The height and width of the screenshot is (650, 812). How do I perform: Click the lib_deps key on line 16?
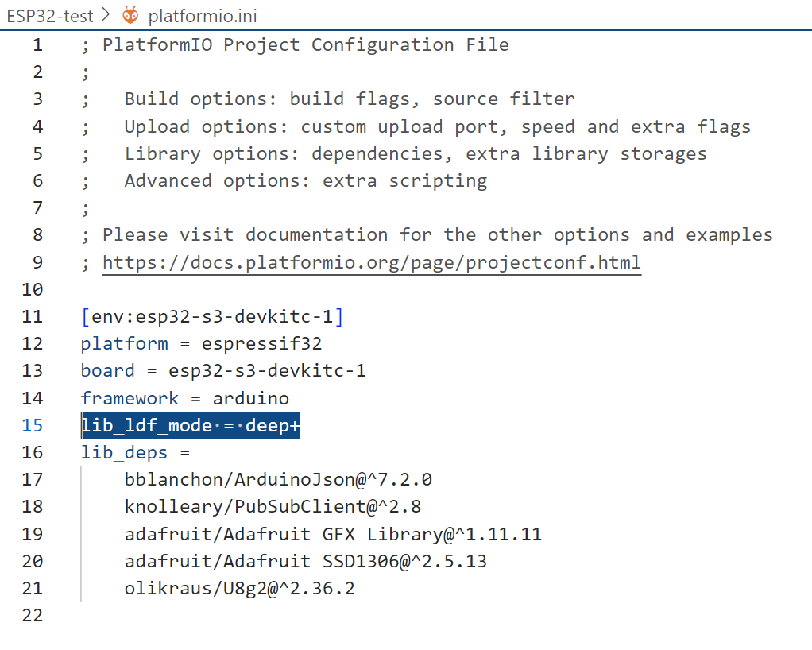[124, 453]
